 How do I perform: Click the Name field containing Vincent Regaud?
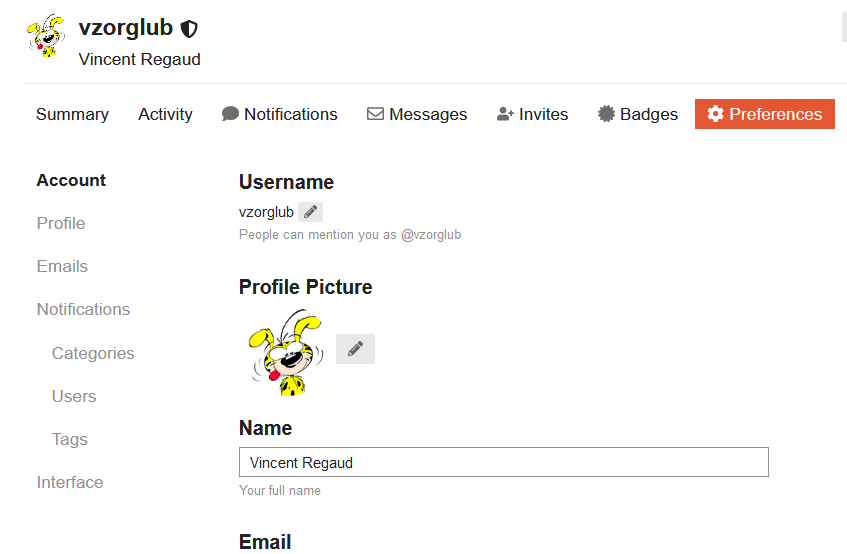(503, 463)
